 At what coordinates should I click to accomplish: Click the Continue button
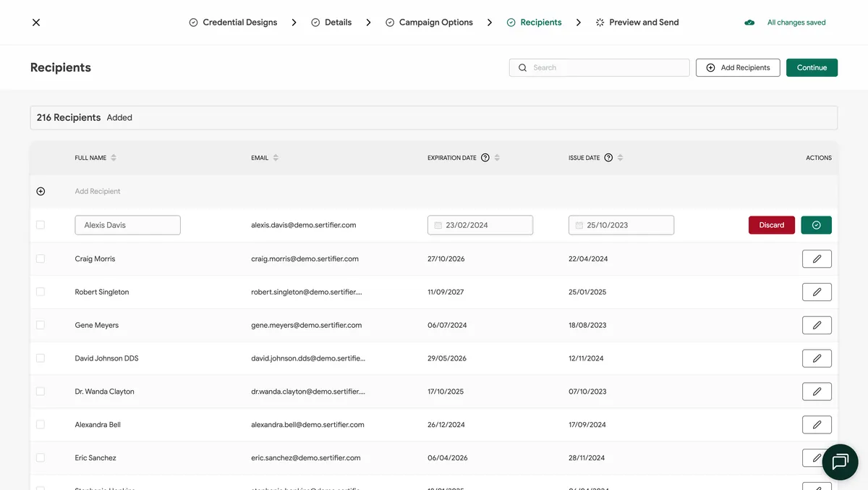(x=812, y=67)
